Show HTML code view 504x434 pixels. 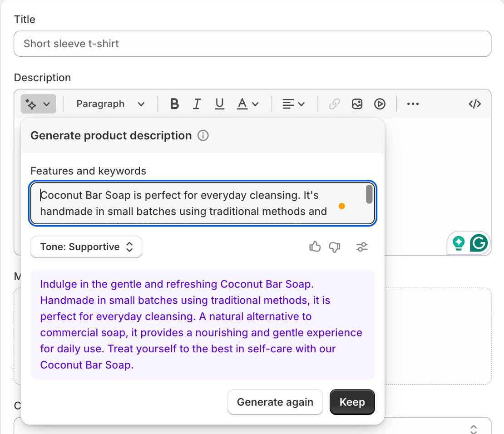(x=475, y=104)
